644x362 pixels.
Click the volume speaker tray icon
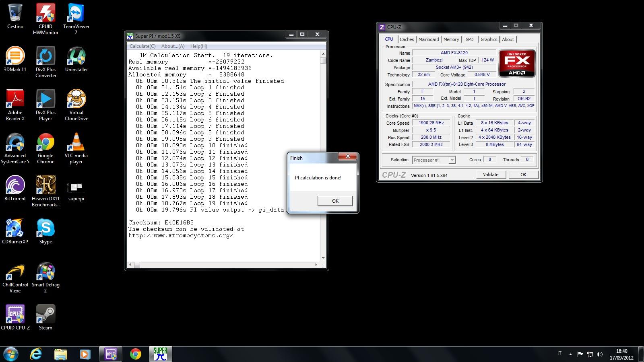coord(600,354)
